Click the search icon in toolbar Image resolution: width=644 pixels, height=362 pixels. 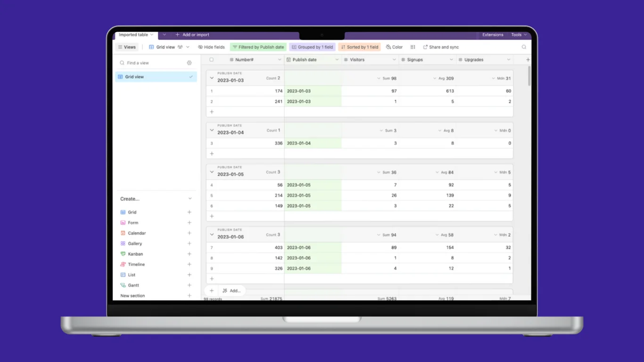pyautogui.click(x=524, y=47)
